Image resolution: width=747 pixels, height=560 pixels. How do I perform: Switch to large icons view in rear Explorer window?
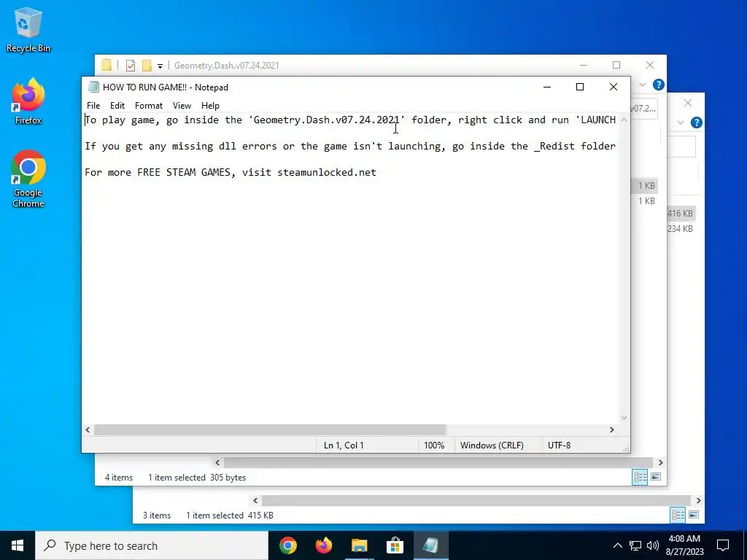click(x=694, y=515)
